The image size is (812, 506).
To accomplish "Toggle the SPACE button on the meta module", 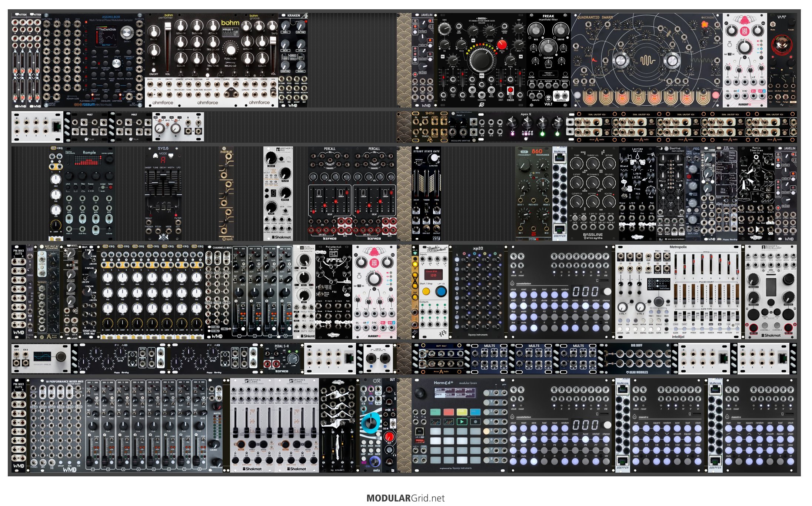I will [x=363, y=441].
